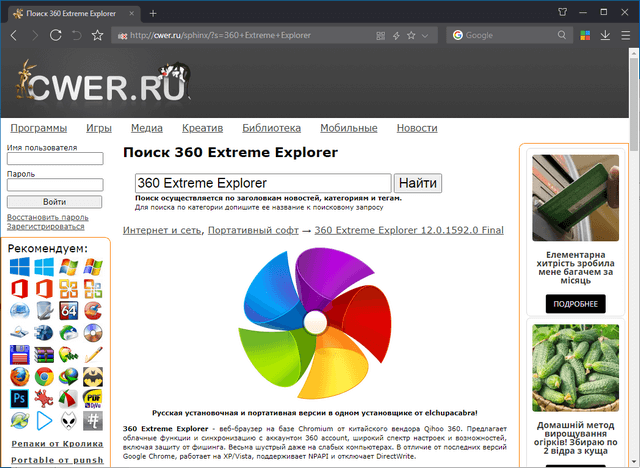The image size is (640, 468).
Task: Click the Найти search button
Action: (418, 183)
